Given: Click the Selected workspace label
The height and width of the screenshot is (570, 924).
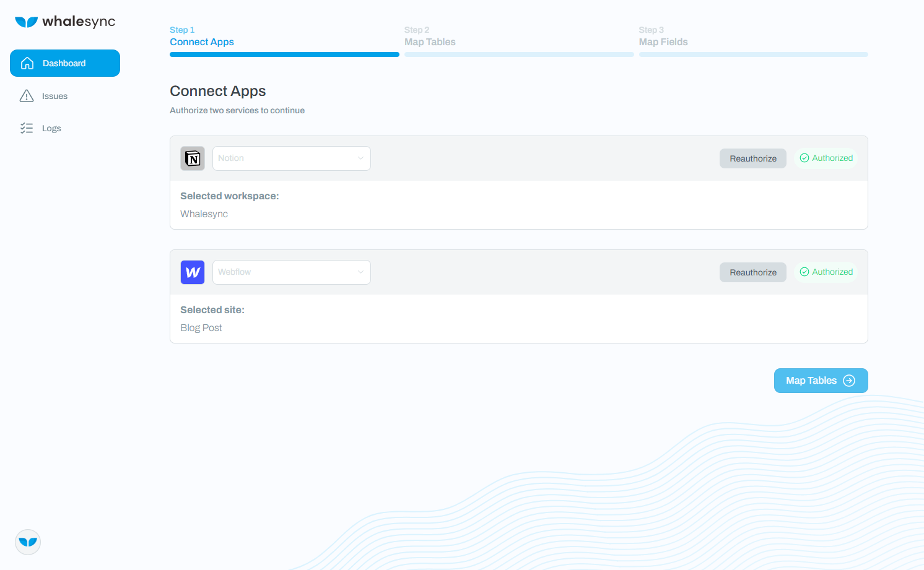Looking at the screenshot, I should tap(230, 196).
